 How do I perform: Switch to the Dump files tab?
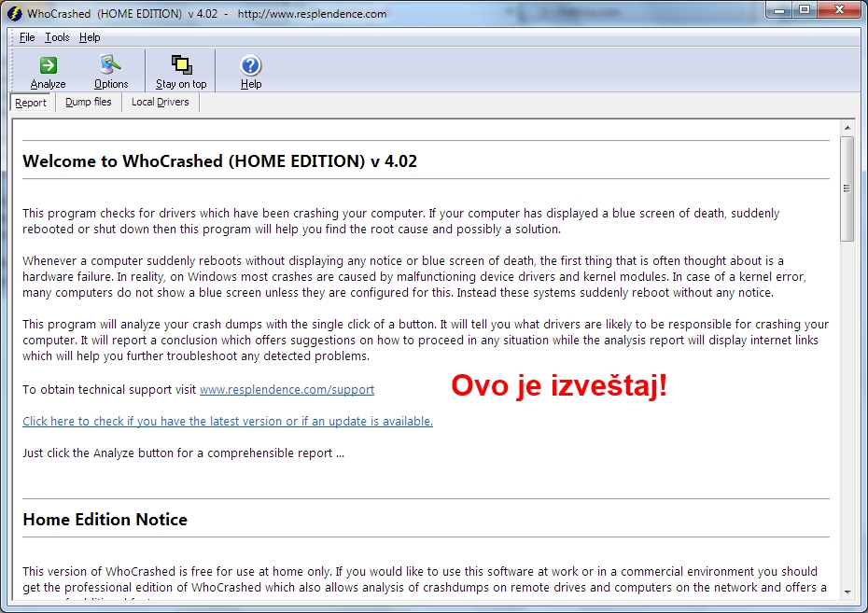[89, 102]
